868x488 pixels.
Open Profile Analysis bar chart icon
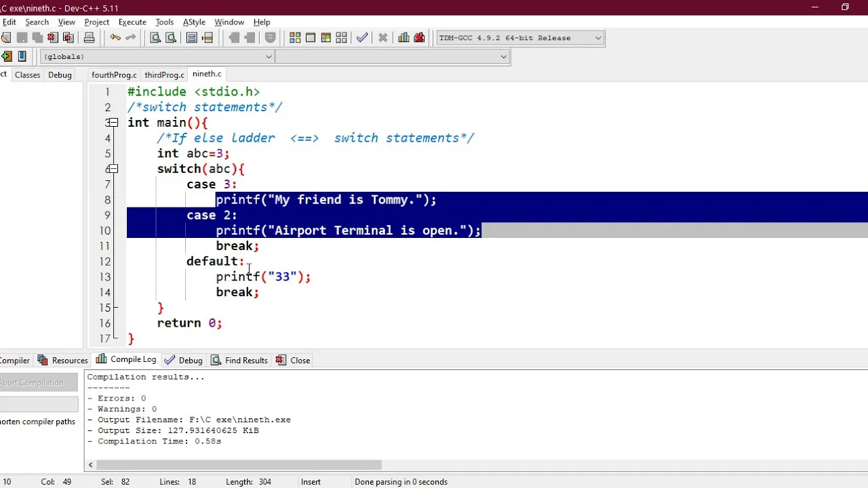pyautogui.click(x=404, y=38)
